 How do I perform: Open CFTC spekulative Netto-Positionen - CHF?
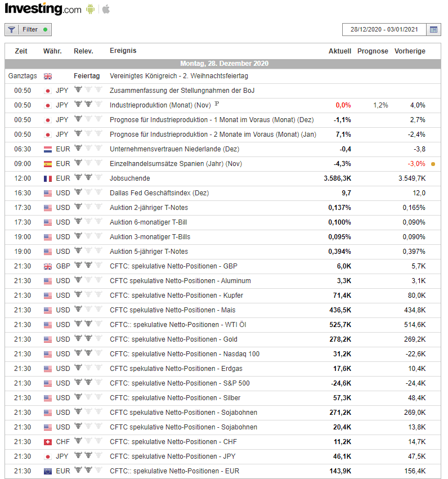pyautogui.click(x=173, y=442)
